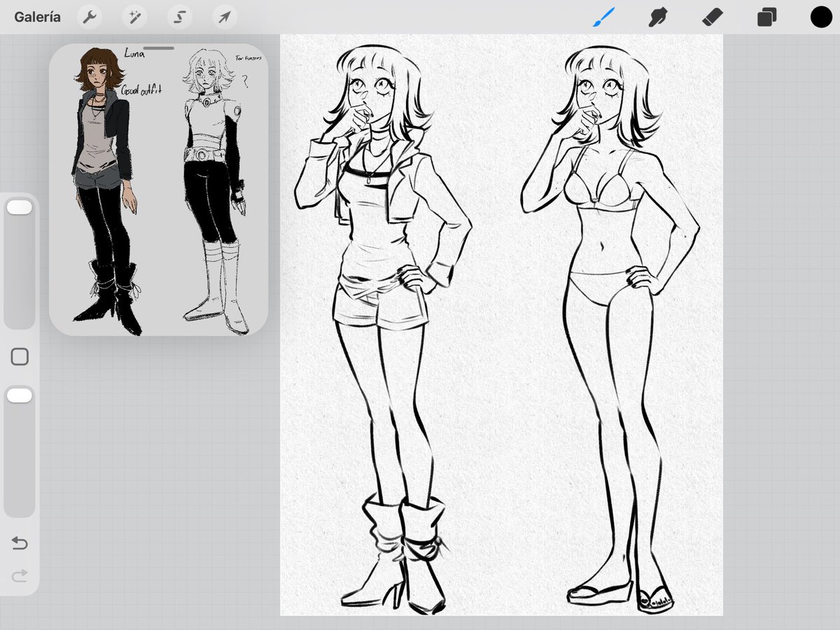Screen dimensions: 840x630
Task: Open the Layers panel
Action: 766,17
